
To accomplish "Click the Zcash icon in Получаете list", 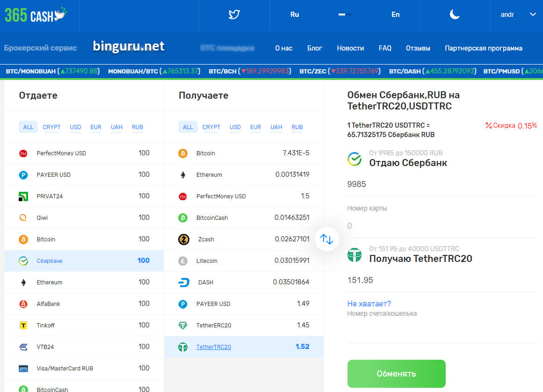I will click(x=183, y=240).
